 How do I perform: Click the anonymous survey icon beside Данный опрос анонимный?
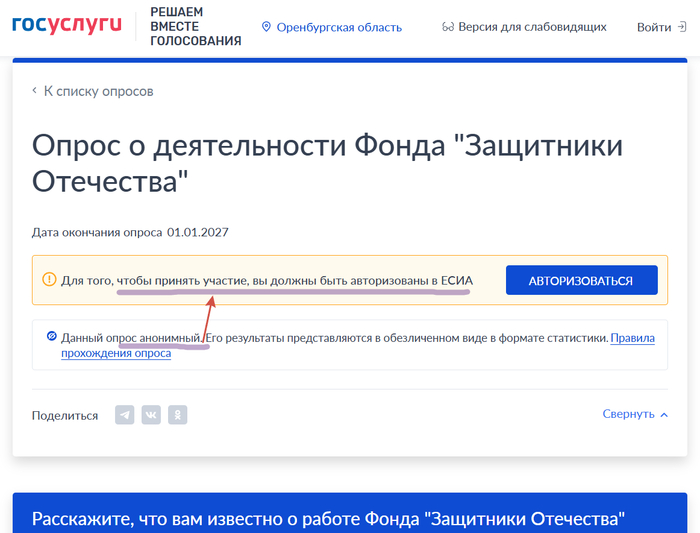tap(52, 336)
